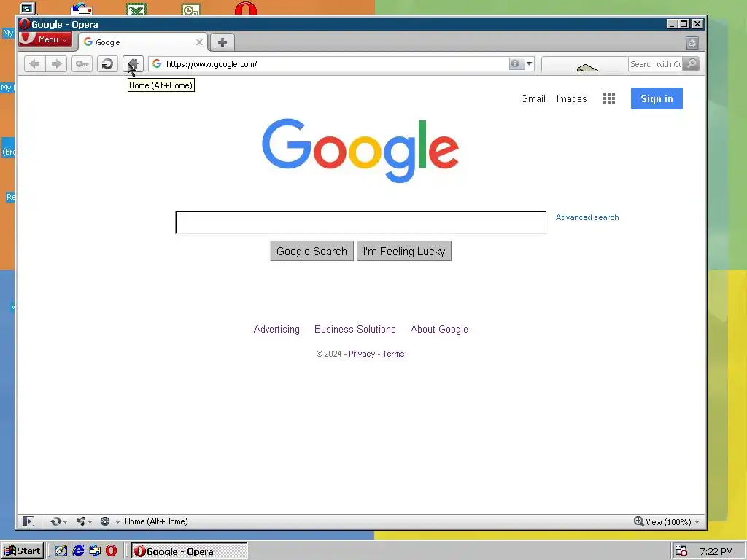
Task: Open the Advertising link
Action: (x=276, y=329)
